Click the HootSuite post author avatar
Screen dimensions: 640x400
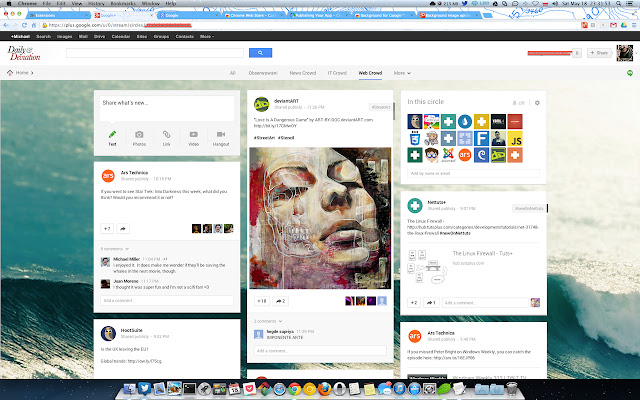tap(108, 333)
